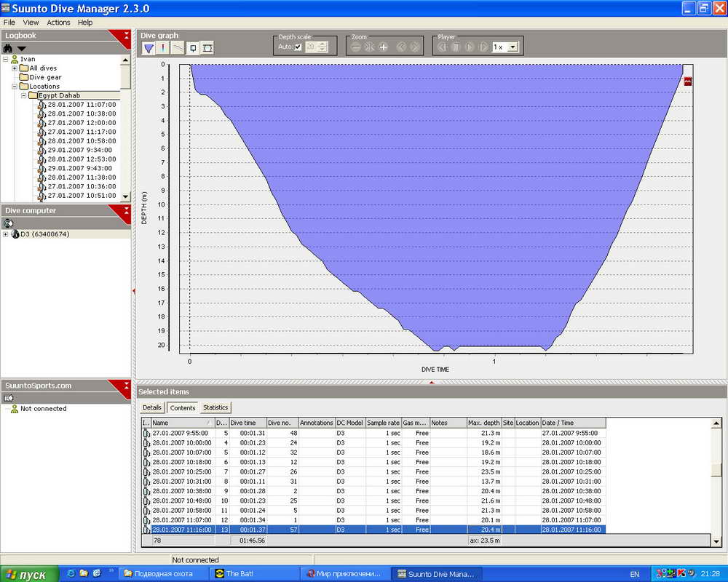The width and height of the screenshot is (728, 582).
Task: Switch to the Contents tab
Action: 183,407
